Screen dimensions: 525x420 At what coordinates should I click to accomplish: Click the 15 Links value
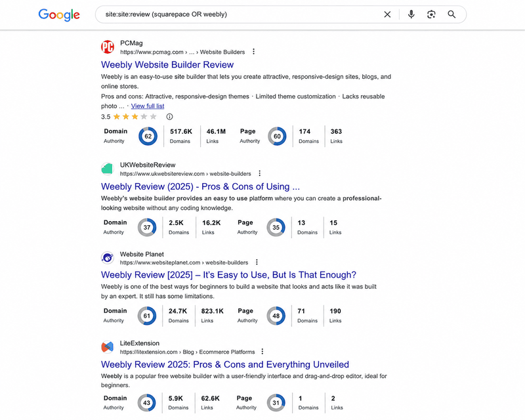(333, 222)
